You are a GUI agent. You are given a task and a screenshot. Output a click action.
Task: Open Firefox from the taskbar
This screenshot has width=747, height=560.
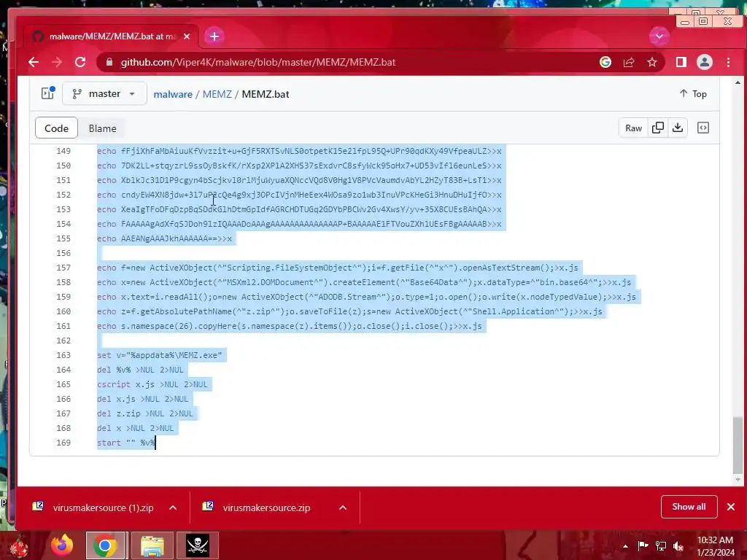point(63,545)
